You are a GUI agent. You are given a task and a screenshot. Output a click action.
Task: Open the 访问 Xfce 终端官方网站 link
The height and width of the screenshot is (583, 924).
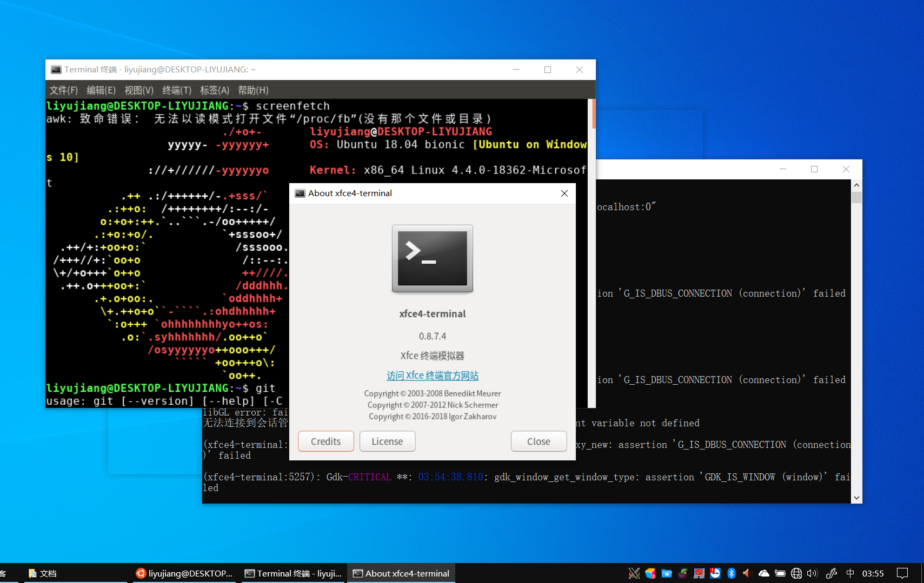tap(433, 376)
